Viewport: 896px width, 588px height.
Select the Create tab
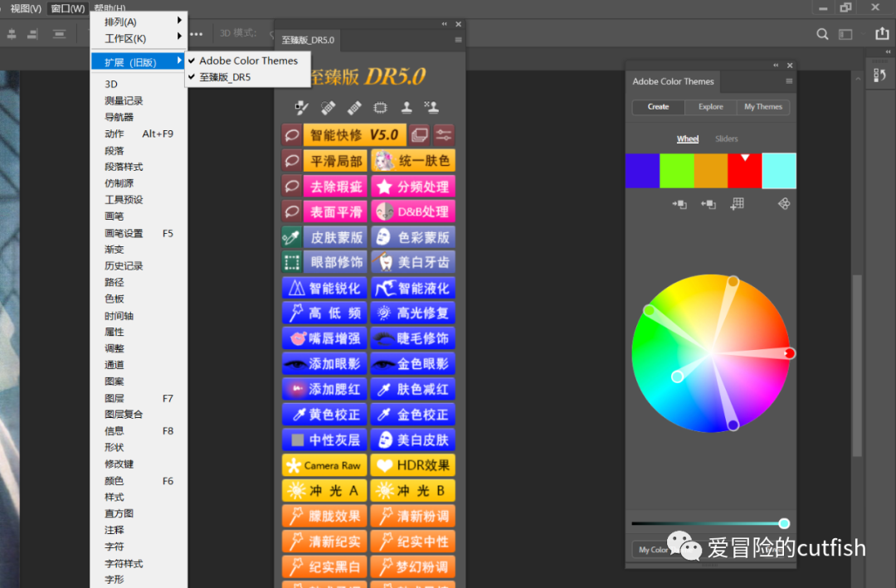pyautogui.click(x=658, y=107)
